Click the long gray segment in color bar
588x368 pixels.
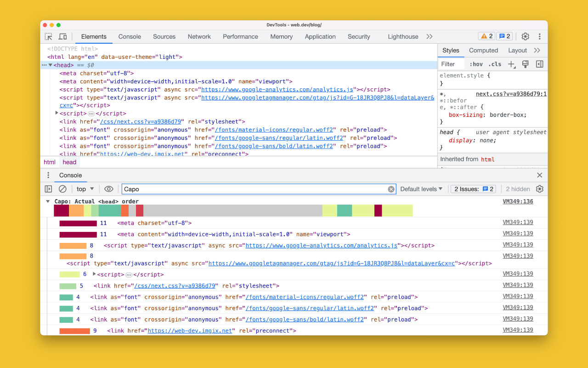pos(233,211)
